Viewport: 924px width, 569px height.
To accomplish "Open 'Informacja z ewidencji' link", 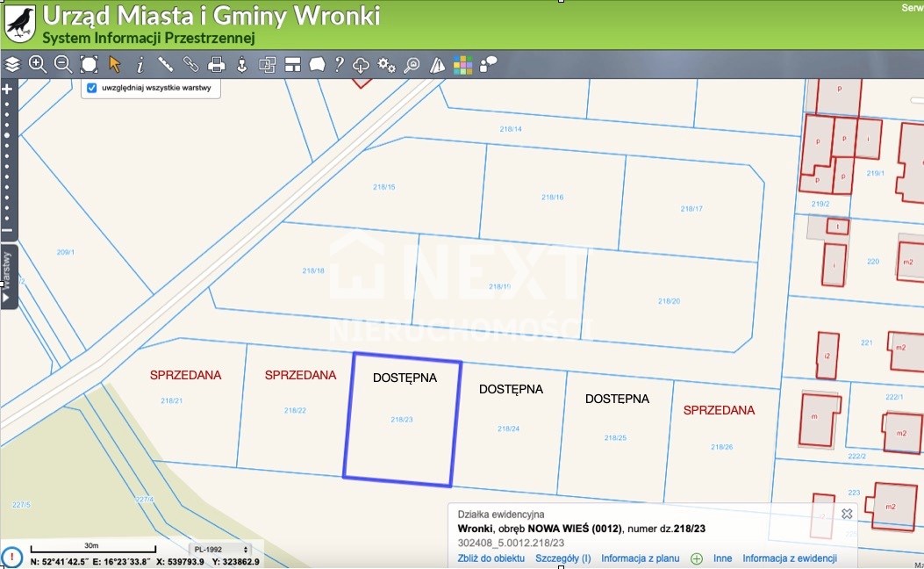I will click(x=789, y=558).
